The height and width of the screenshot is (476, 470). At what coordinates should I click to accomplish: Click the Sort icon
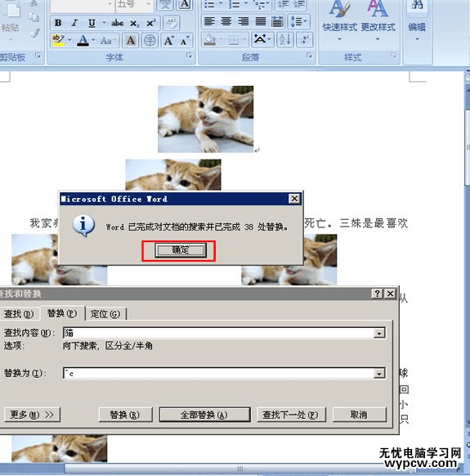285,40
